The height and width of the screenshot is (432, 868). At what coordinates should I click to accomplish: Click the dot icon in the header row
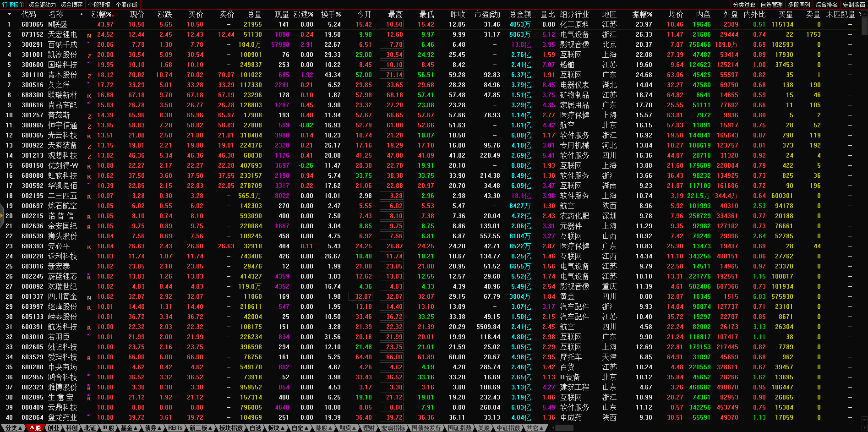[x=82, y=14]
